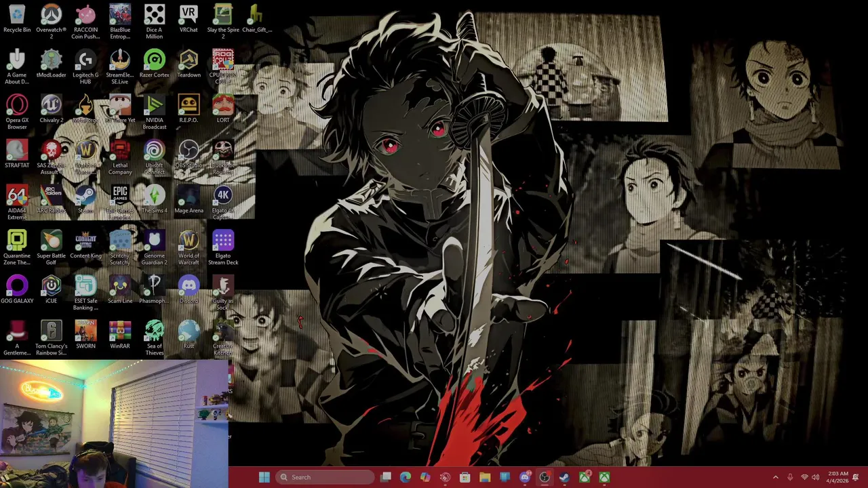Open Microsoft Store from the taskbar
Image resolution: width=868 pixels, height=488 pixels.
click(465, 477)
